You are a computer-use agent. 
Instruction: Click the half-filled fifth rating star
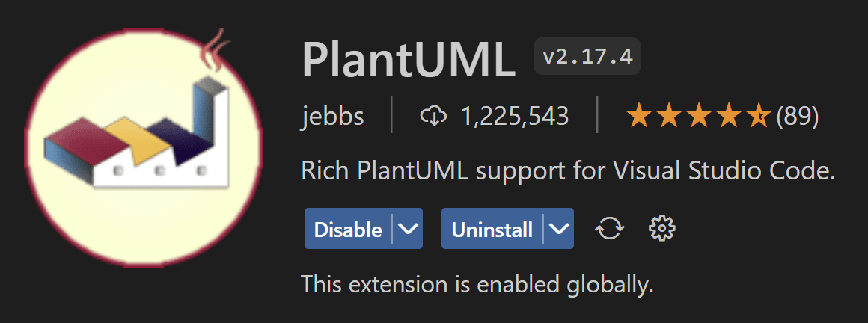[757, 116]
